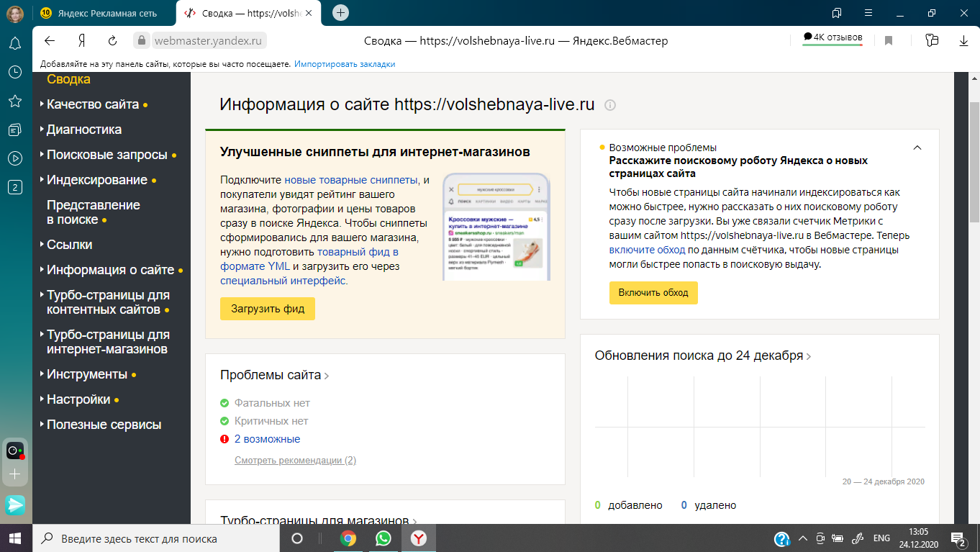Open Yandex home via Я icon
980x552 pixels.
[x=82, y=41]
